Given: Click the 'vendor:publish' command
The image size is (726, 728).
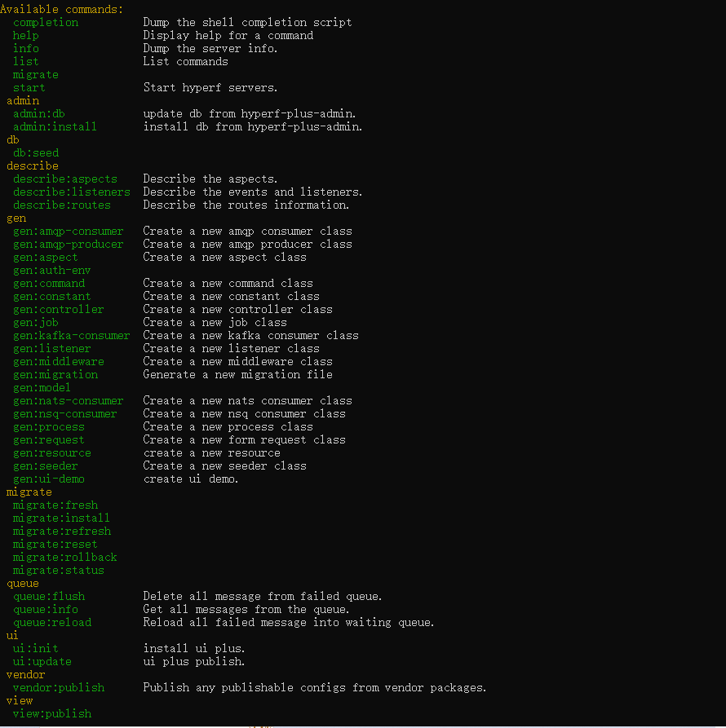Looking at the screenshot, I should click(x=59, y=687).
